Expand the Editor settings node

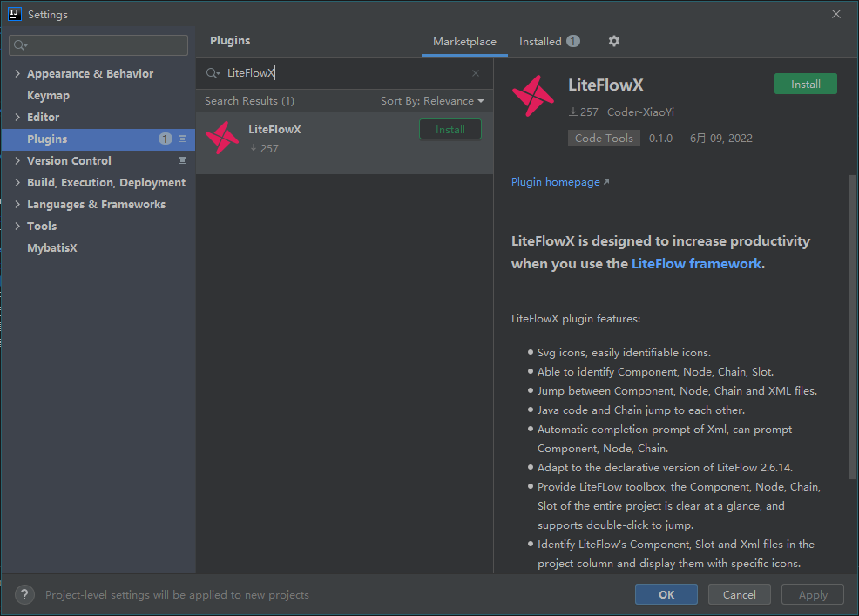coord(17,117)
